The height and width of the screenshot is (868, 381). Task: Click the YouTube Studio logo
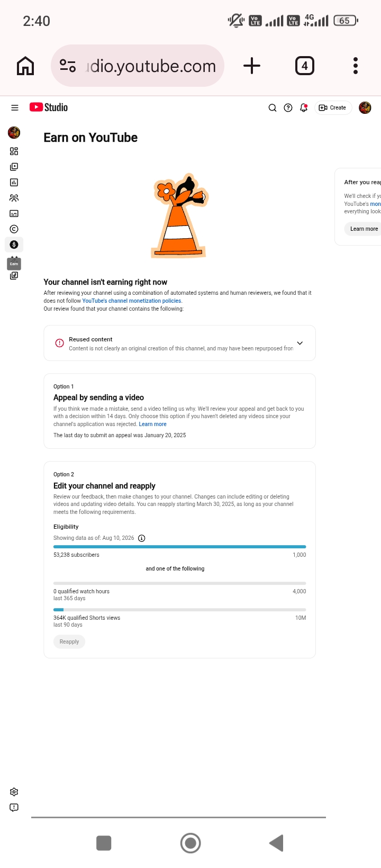coord(49,107)
